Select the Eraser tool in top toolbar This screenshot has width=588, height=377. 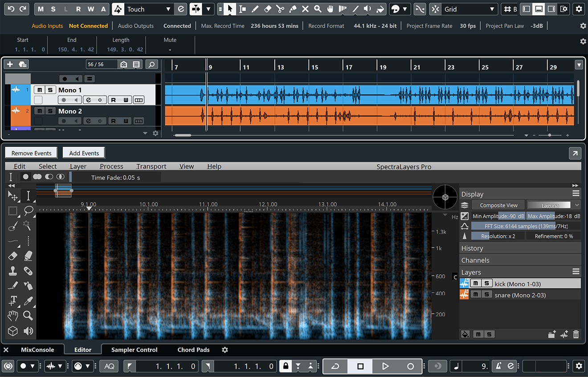coord(267,9)
